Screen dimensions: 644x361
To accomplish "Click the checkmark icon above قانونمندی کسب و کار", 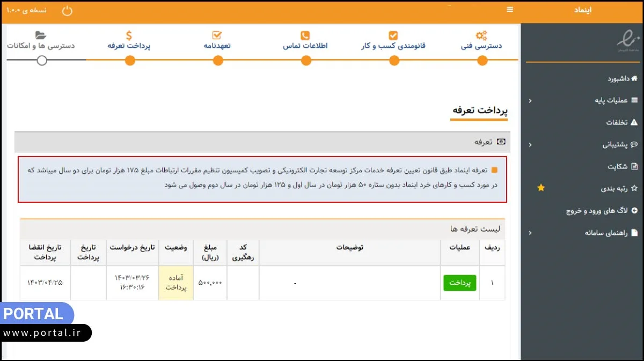I will tap(393, 35).
